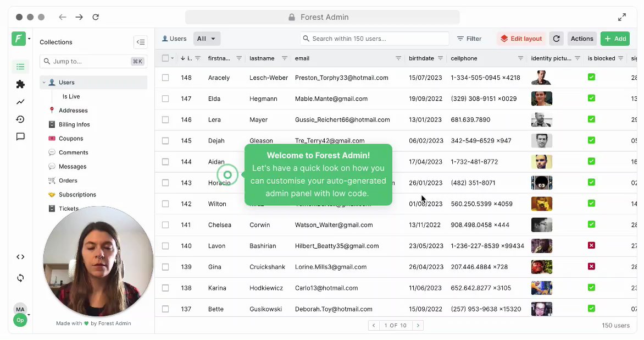This screenshot has height=340, width=644.
Task: Reload the page with browser refresh icon
Action: pyautogui.click(x=96, y=17)
